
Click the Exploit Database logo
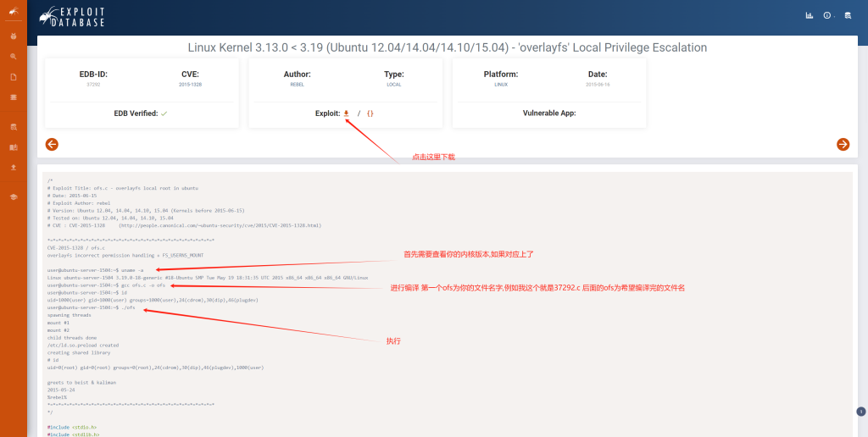point(73,15)
